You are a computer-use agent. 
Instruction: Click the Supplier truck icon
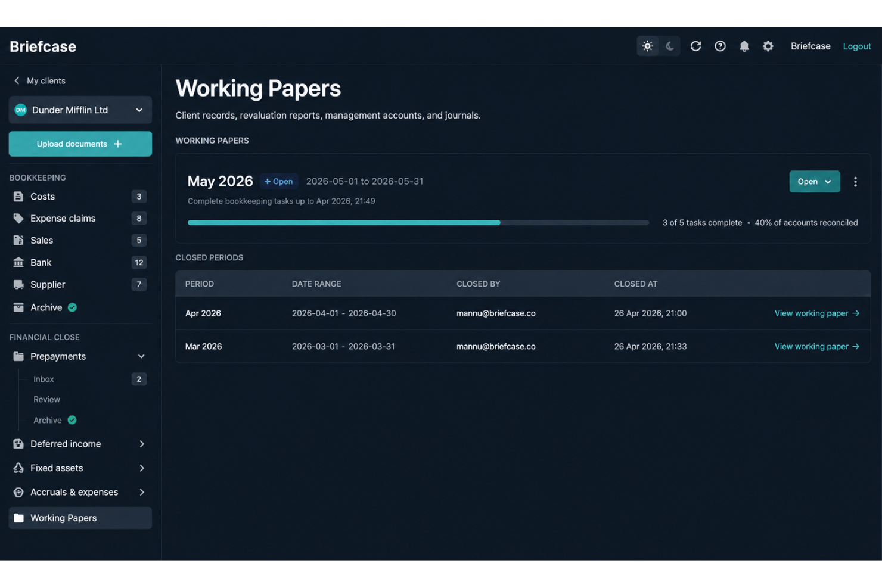coord(18,285)
